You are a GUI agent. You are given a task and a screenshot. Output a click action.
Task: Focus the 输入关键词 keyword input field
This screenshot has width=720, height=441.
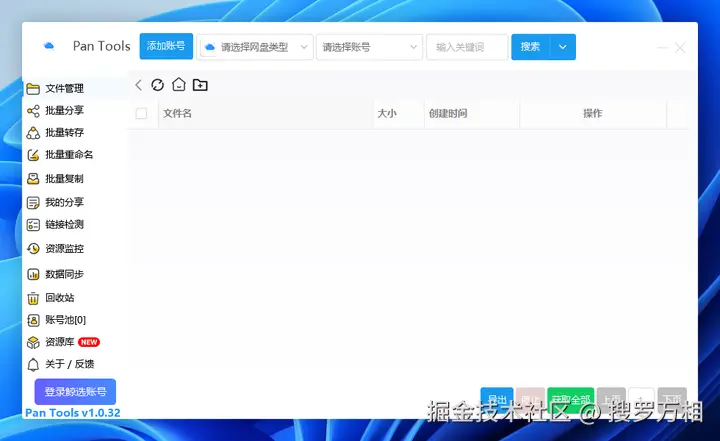[x=467, y=47]
